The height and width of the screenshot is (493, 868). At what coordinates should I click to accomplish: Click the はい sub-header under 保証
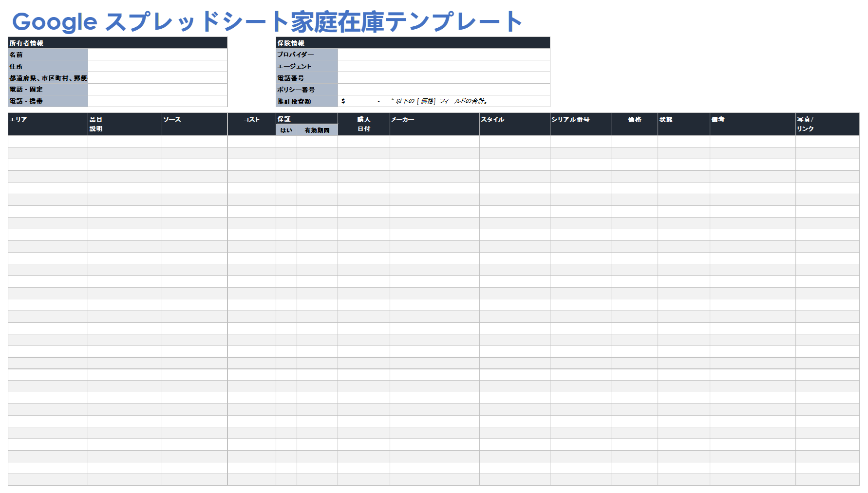[x=286, y=130]
